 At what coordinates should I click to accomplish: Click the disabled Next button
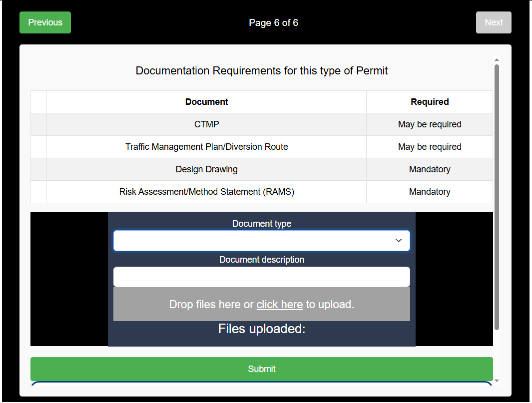pyautogui.click(x=494, y=22)
